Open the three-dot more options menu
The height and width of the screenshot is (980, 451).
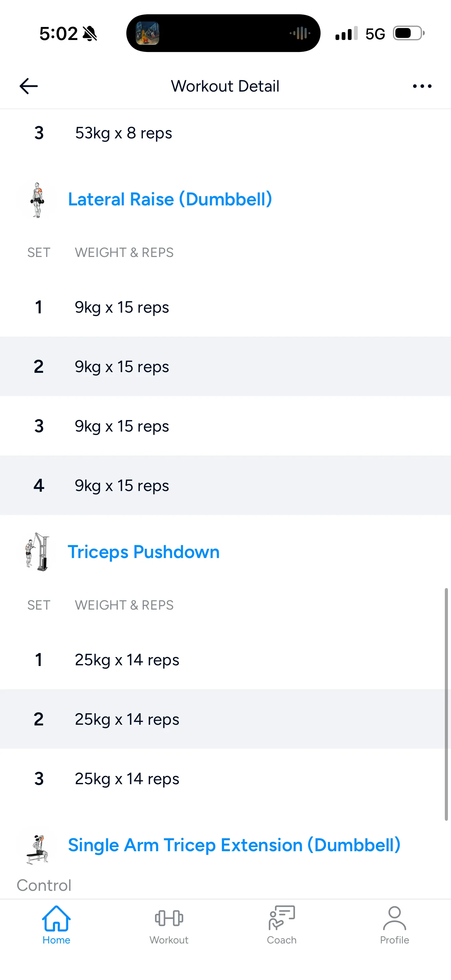click(x=422, y=86)
